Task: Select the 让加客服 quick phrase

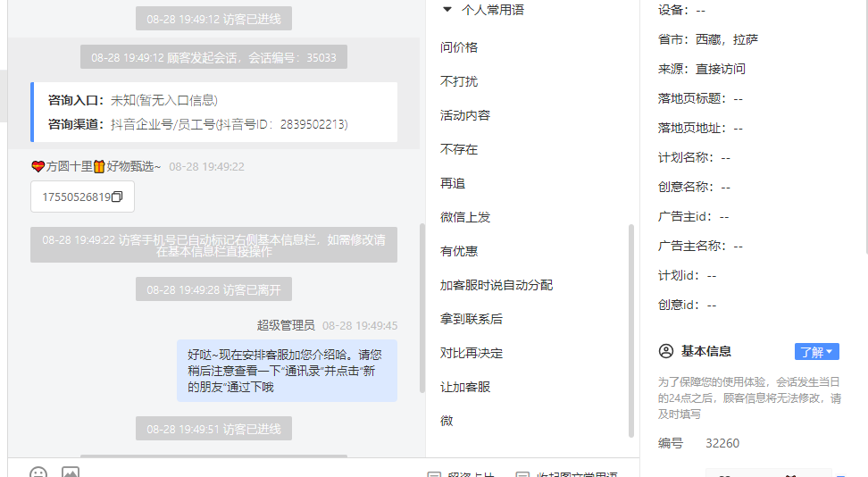Action: 465,388
